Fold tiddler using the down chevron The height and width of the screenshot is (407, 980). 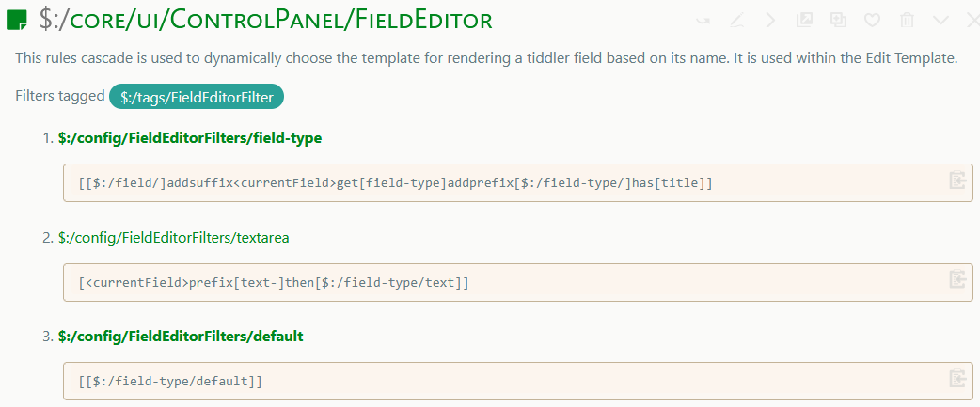tap(940, 20)
